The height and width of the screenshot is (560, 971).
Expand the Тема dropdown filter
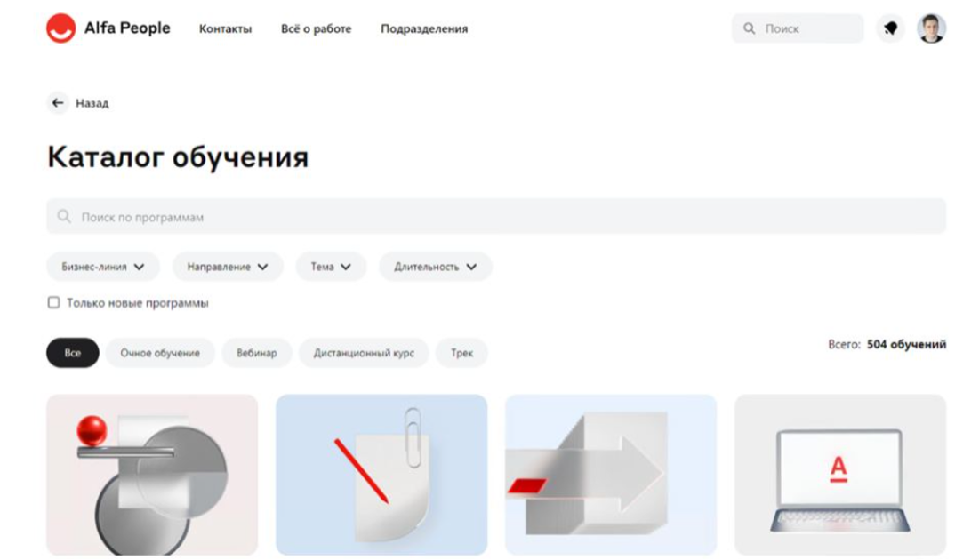[x=331, y=267]
